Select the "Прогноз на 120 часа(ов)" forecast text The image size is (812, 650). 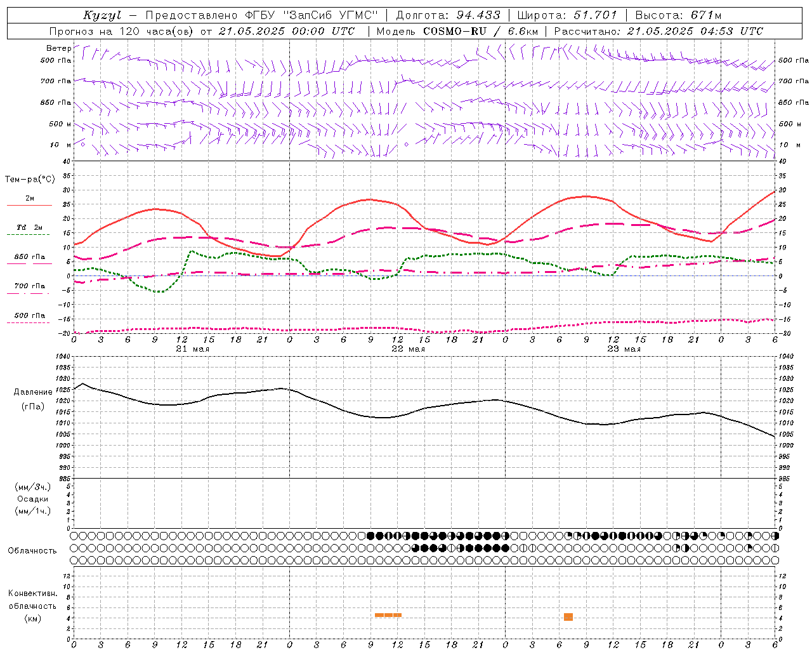122,31
